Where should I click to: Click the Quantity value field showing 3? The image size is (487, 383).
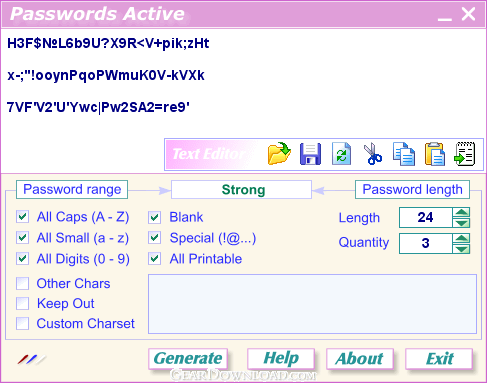point(426,243)
